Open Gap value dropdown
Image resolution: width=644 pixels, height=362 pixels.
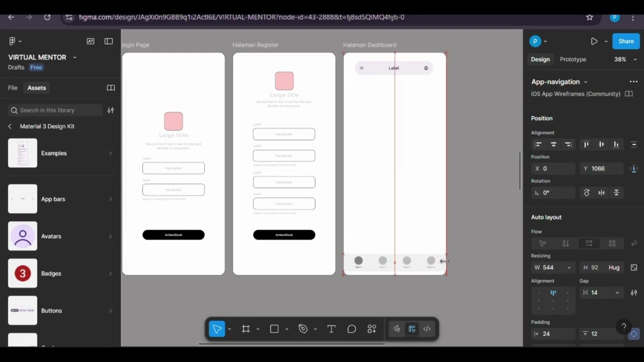point(617,293)
